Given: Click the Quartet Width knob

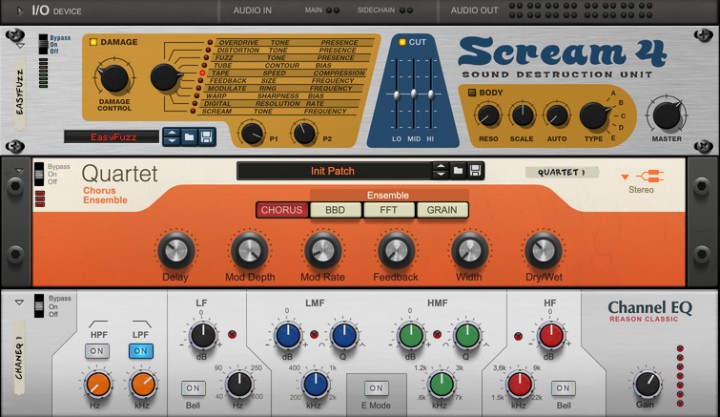Looking at the screenshot, I should click(469, 251).
